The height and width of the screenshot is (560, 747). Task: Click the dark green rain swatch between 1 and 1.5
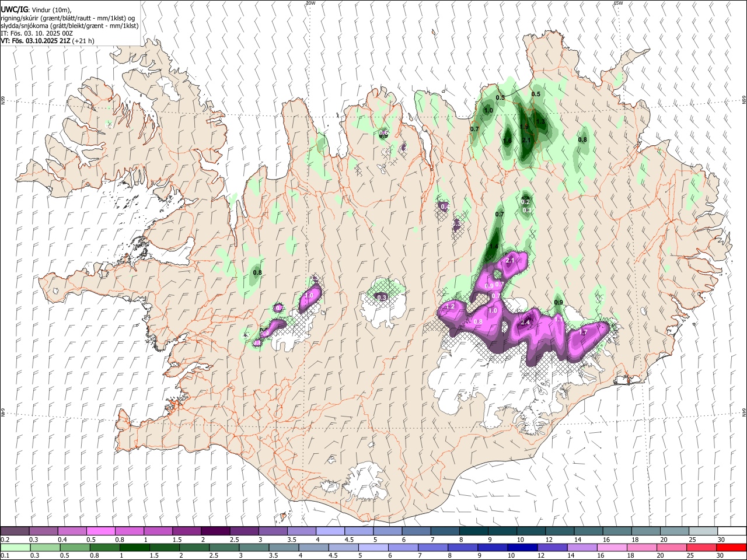point(135,547)
